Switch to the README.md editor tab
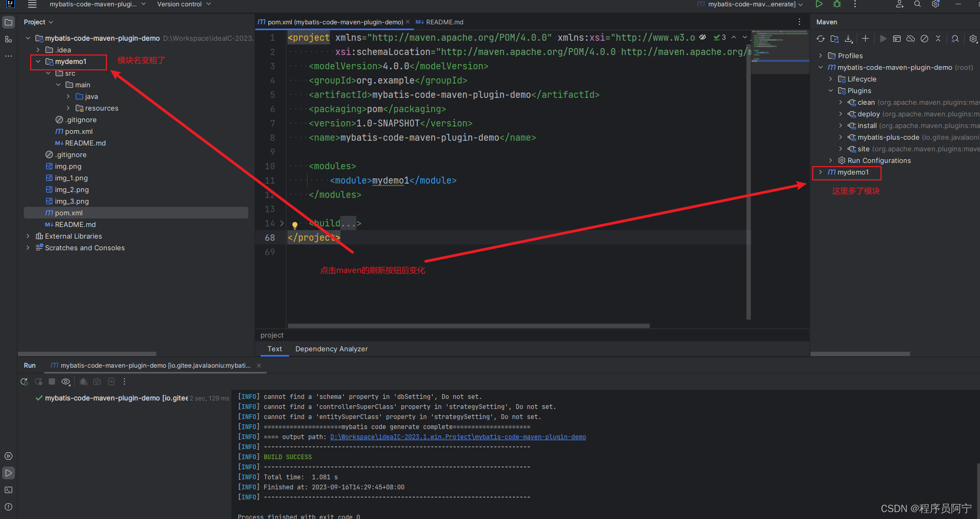Image resolution: width=980 pixels, height=519 pixels. click(x=439, y=22)
